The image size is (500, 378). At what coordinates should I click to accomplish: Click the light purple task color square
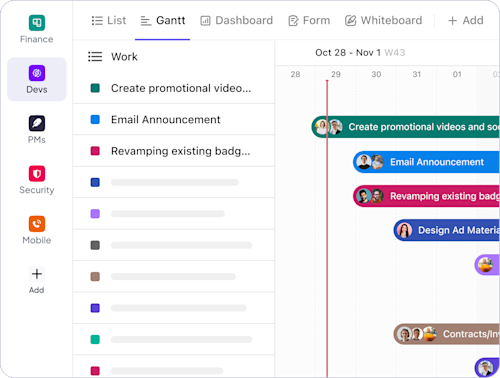tap(95, 214)
